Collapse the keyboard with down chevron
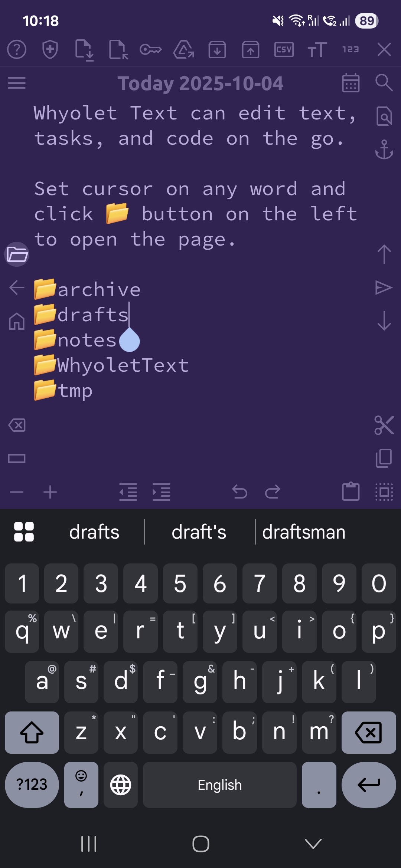The image size is (401, 868). [x=313, y=844]
